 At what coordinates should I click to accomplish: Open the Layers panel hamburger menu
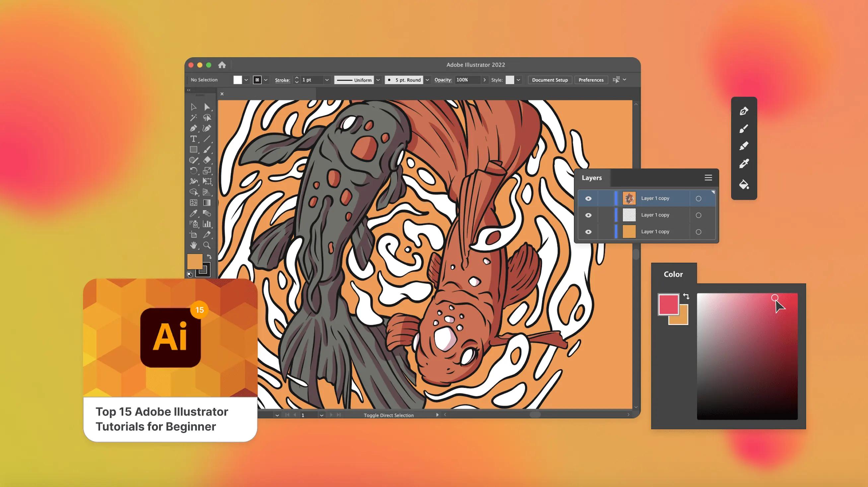tap(708, 177)
